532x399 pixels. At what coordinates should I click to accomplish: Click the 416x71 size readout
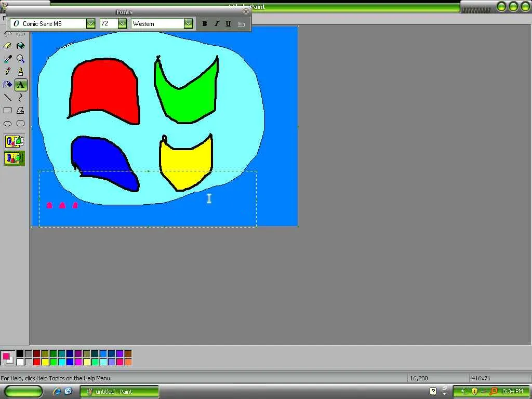pyautogui.click(x=481, y=378)
